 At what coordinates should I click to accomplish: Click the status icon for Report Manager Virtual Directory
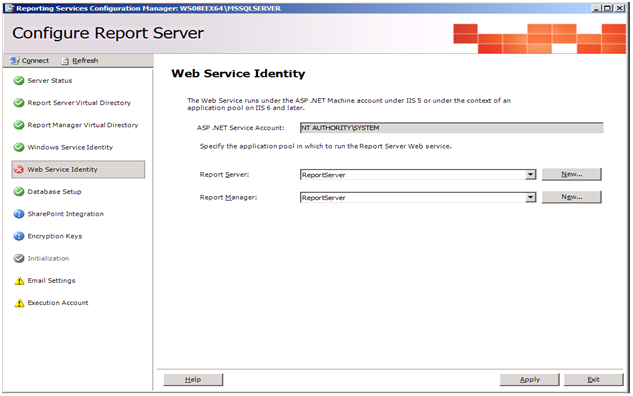[19, 125]
